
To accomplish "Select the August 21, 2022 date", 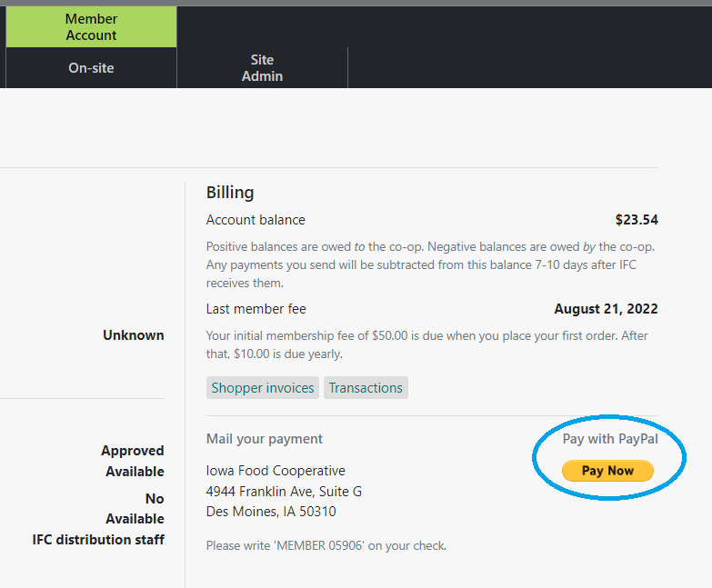I will tap(606, 309).
